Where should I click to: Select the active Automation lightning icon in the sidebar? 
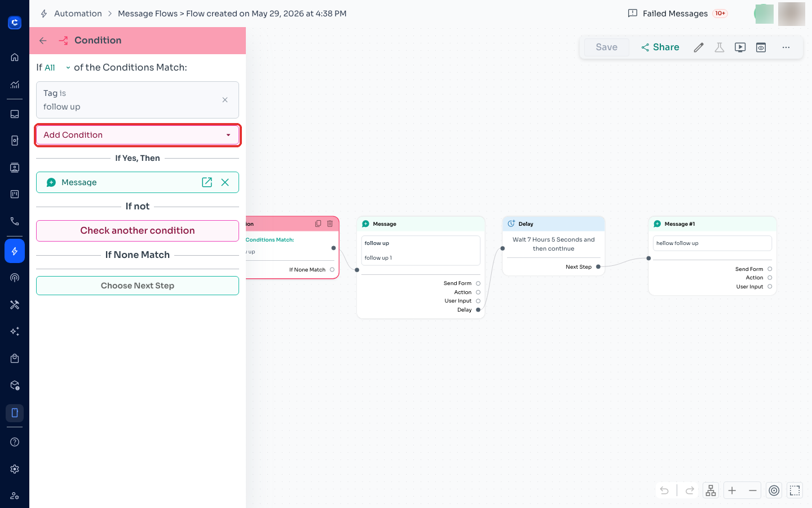pos(15,251)
